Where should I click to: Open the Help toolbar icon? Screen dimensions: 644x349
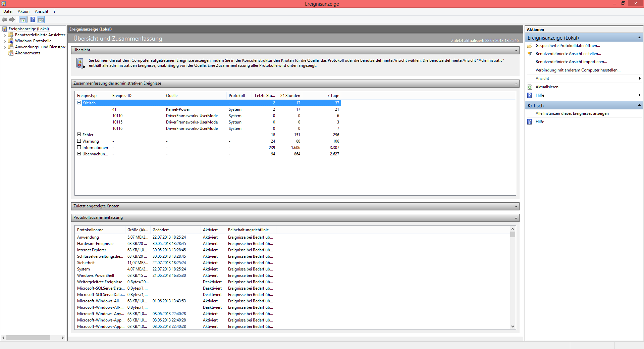pos(33,20)
